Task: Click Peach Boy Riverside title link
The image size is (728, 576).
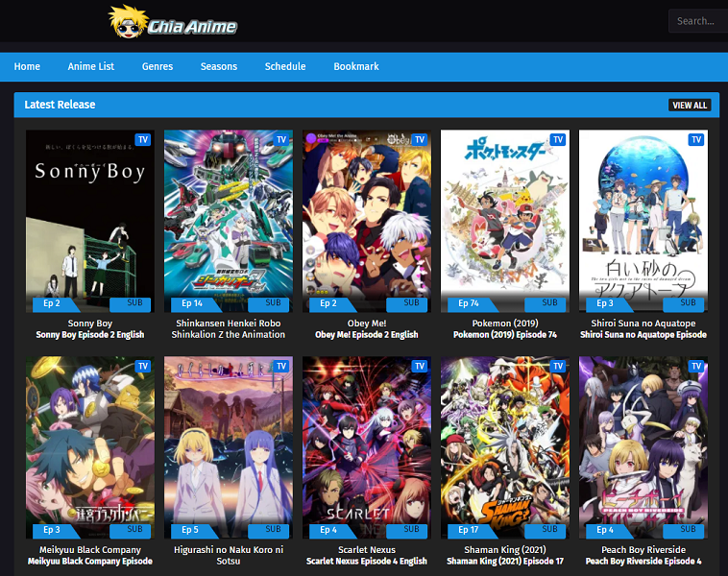Action: pos(643,549)
